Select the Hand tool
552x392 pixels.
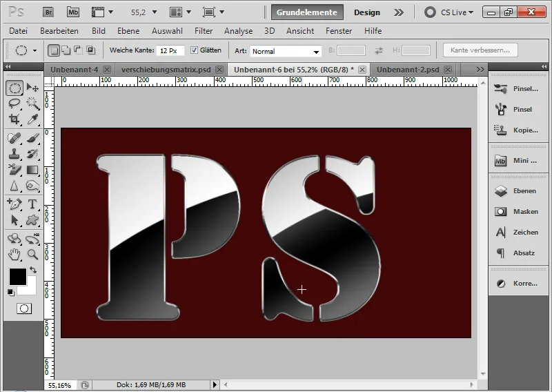coord(14,254)
